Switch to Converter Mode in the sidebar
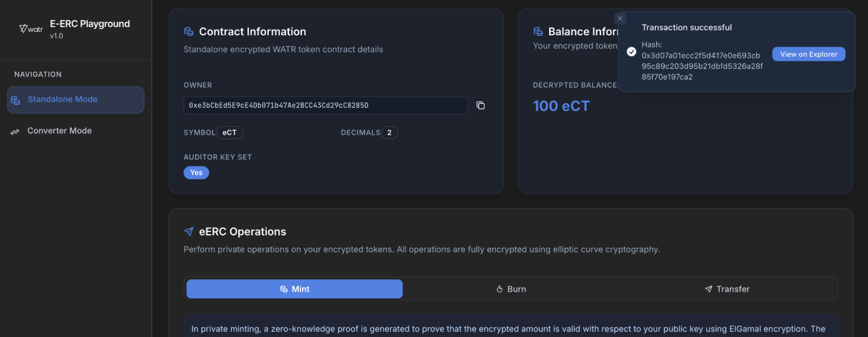Viewport: 868px width, 337px height. (59, 131)
